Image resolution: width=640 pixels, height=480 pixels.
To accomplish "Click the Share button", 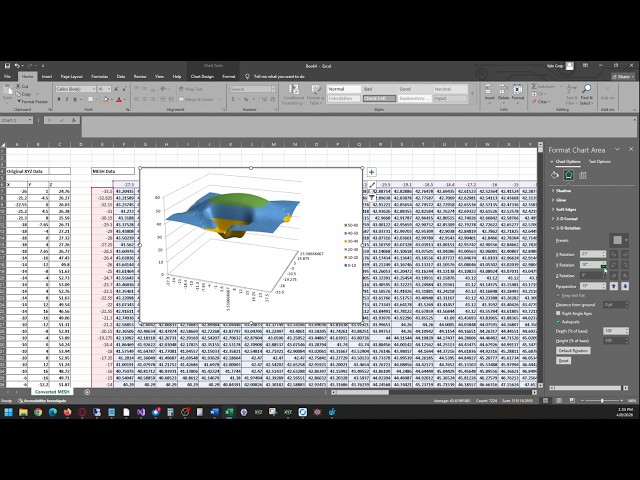I will point(623,76).
